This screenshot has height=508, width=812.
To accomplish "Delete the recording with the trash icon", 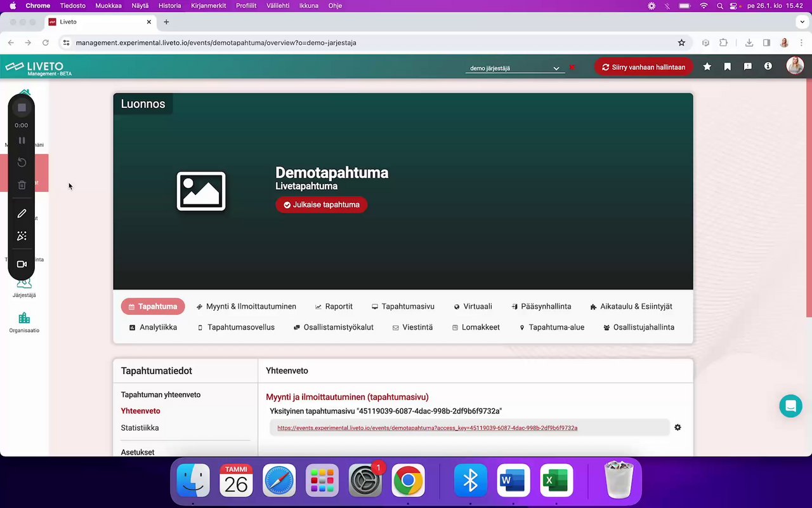I will (22, 185).
